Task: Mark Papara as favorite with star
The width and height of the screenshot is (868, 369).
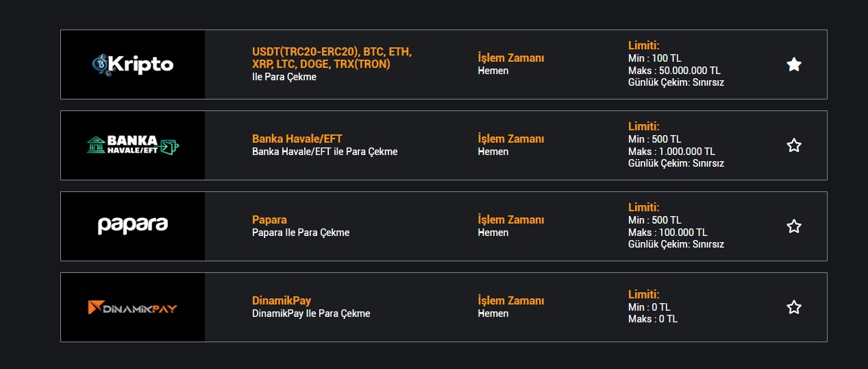Action: point(794,226)
